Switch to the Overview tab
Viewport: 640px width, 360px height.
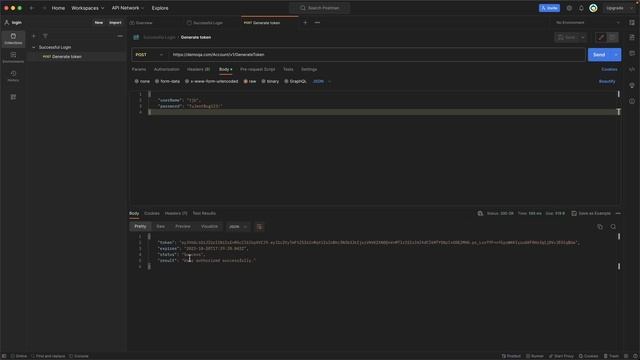coord(141,22)
